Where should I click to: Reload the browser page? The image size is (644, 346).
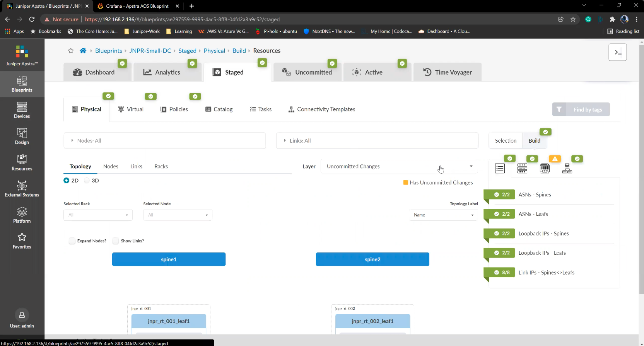(x=32, y=19)
